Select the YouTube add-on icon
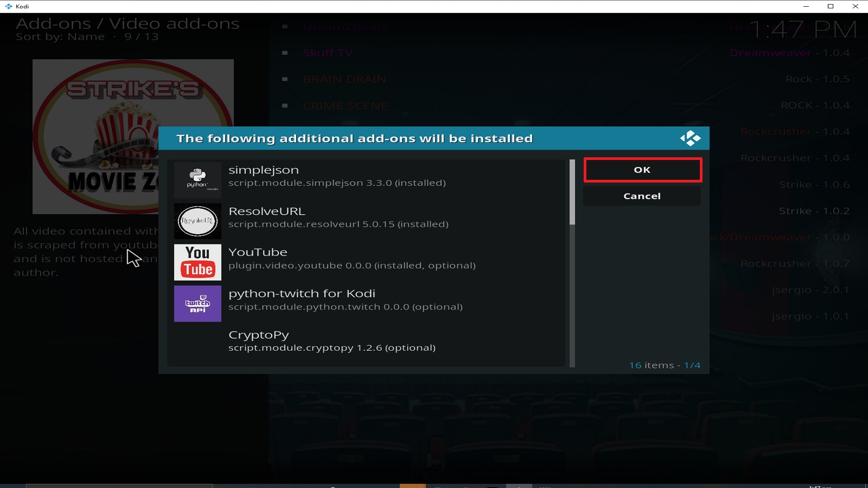 [x=198, y=263]
